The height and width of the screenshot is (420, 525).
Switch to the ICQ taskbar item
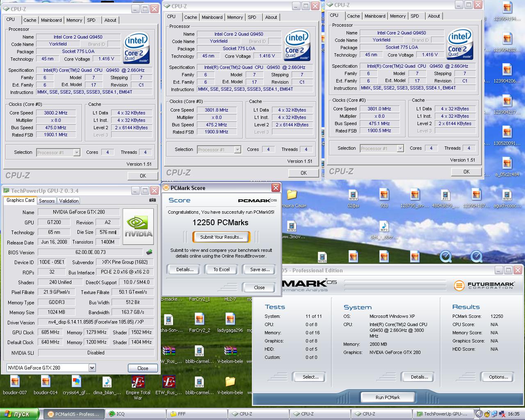[135, 414]
